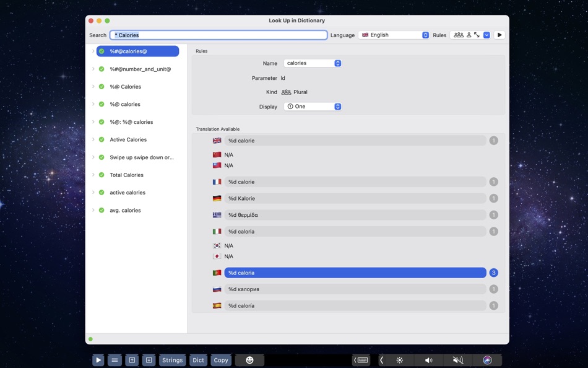Image resolution: width=588 pixels, height=368 pixels.
Task: Click green check icon beside active calories lowercase
Action: [102, 192]
